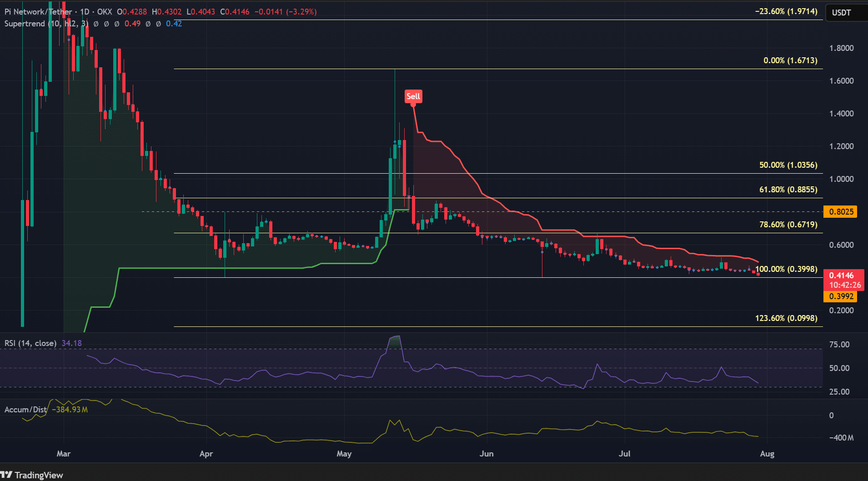Screen dimensions: 868x481
Task: Click the -23.60% (1.9714) Fibonacci label
Action: (786, 11)
